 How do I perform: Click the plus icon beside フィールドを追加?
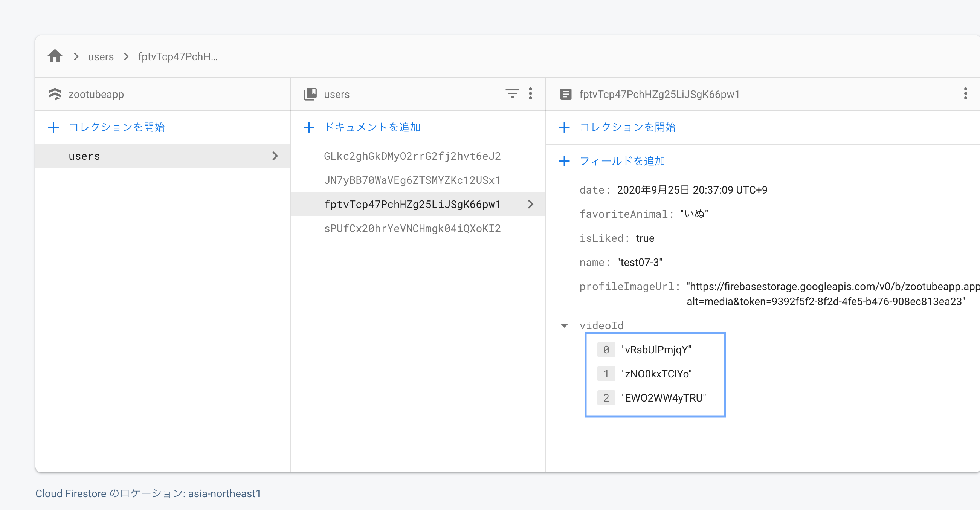pos(564,161)
